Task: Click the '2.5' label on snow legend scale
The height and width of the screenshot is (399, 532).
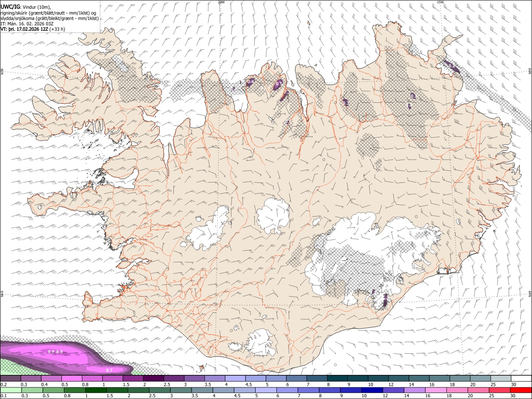Action: tap(167, 384)
